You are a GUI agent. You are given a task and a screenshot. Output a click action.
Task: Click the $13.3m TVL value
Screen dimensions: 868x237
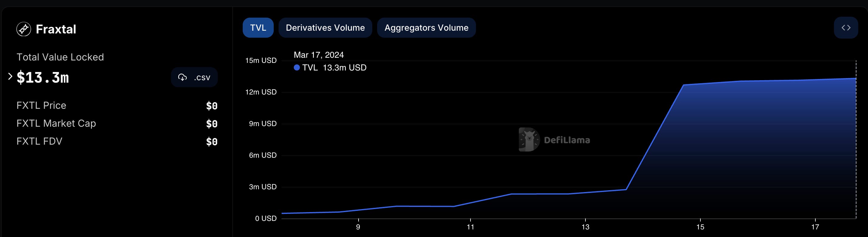point(43,77)
